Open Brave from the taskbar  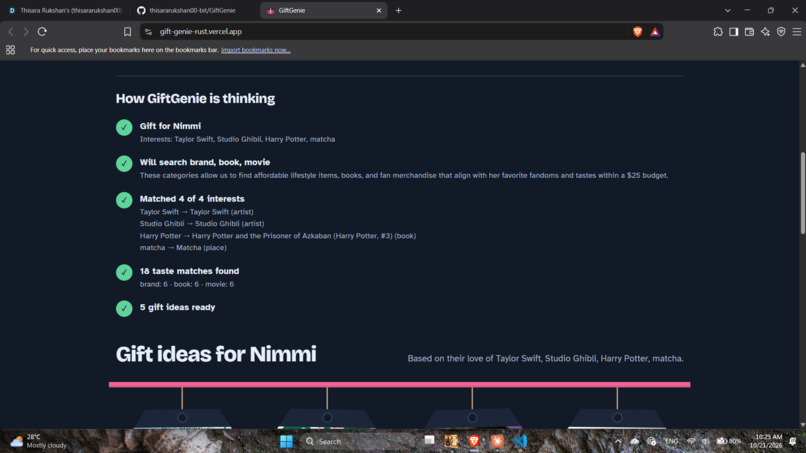(474, 441)
